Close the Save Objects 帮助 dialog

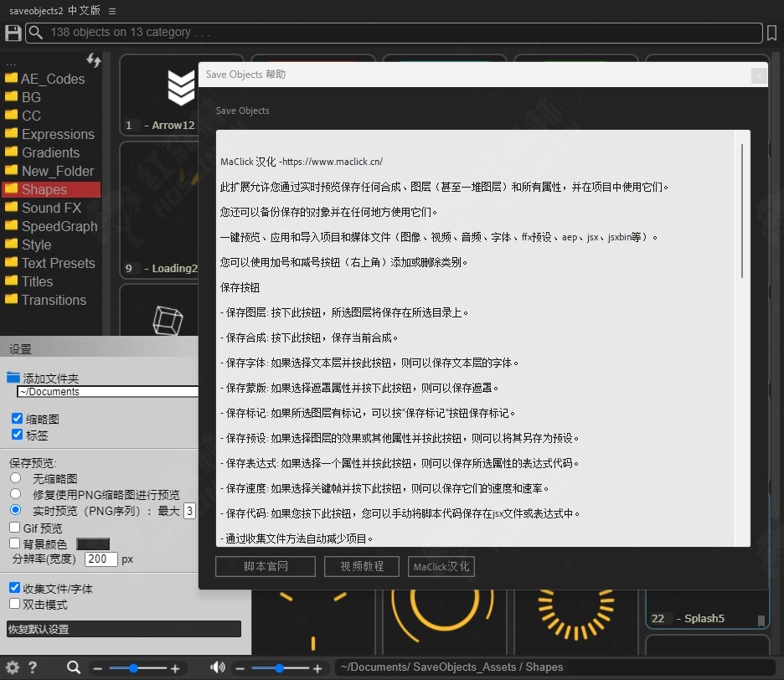pyautogui.click(x=759, y=75)
